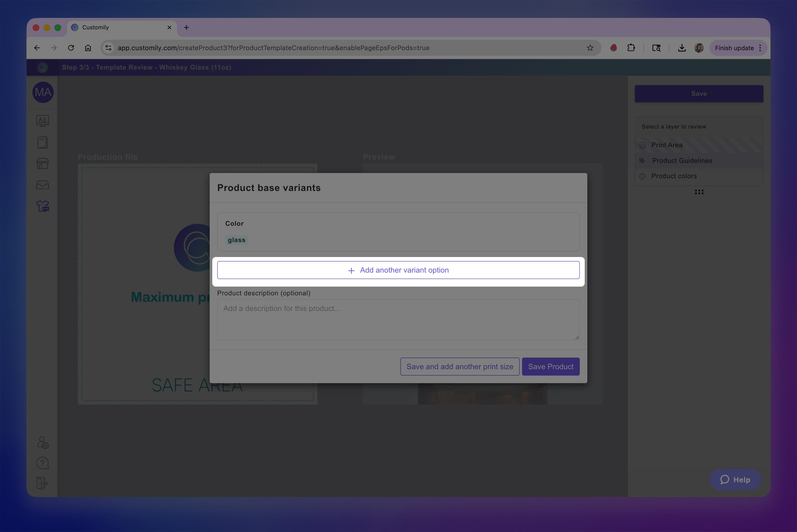Viewport: 797px width, 532px height.
Task: Select the glass color variant chip
Action: (x=236, y=239)
